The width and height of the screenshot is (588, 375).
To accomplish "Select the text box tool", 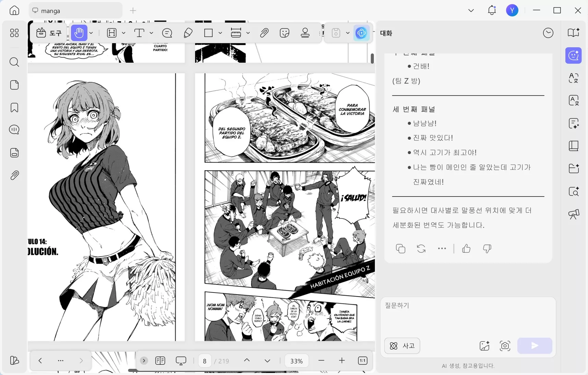I will tap(139, 33).
